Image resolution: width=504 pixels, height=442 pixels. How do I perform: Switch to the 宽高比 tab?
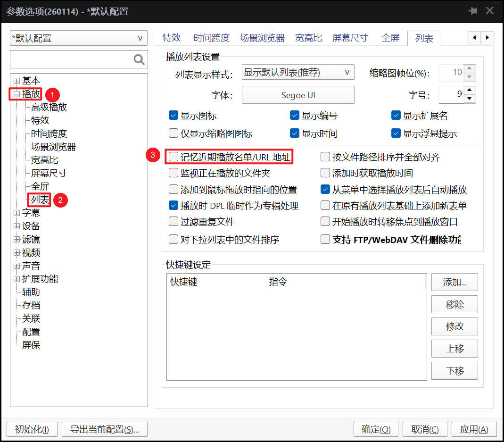308,38
